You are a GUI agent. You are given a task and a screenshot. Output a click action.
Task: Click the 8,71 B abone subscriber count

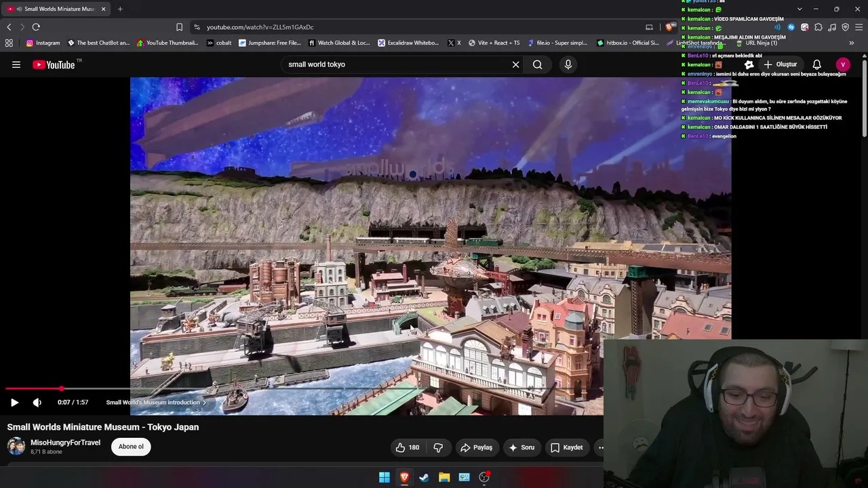pyautogui.click(x=46, y=452)
